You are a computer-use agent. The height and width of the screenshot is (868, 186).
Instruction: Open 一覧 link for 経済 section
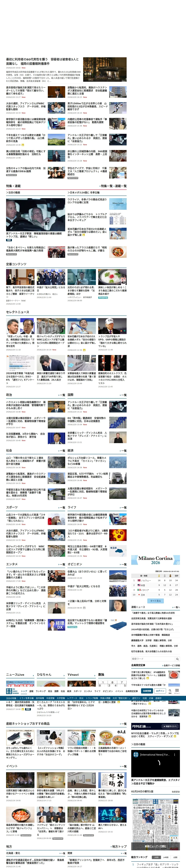click(x=123, y=450)
